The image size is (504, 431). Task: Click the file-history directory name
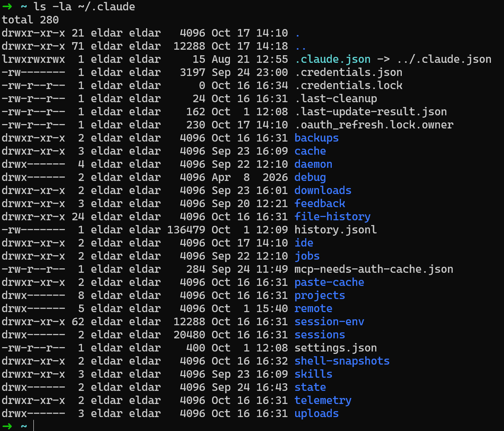tap(333, 217)
